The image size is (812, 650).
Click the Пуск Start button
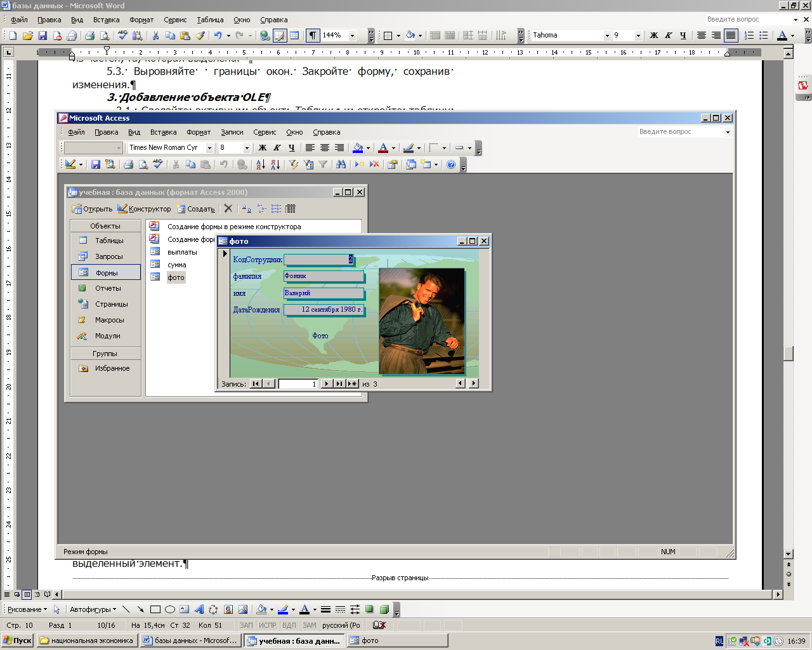17,640
